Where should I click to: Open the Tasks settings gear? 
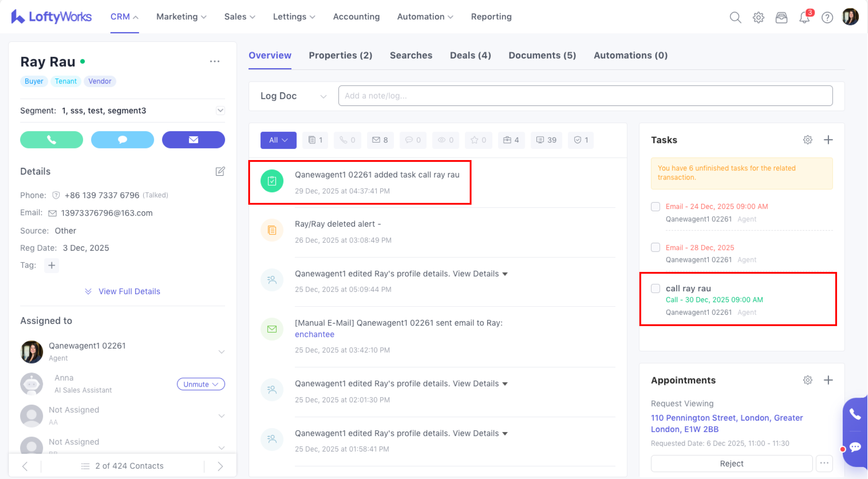click(x=807, y=140)
